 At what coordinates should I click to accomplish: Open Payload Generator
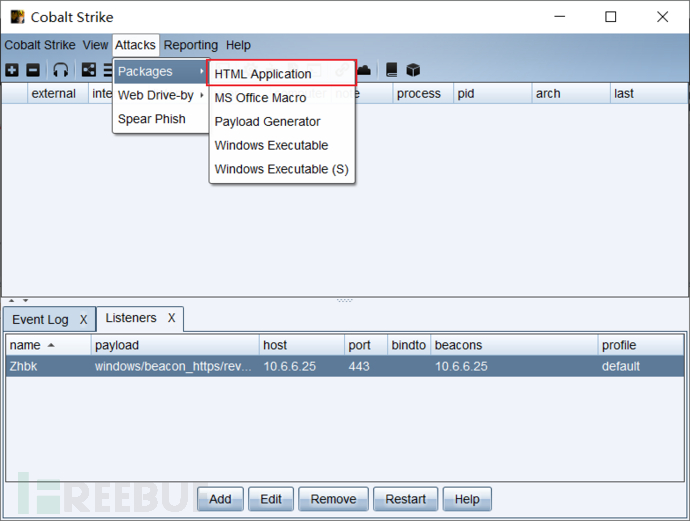point(282,121)
